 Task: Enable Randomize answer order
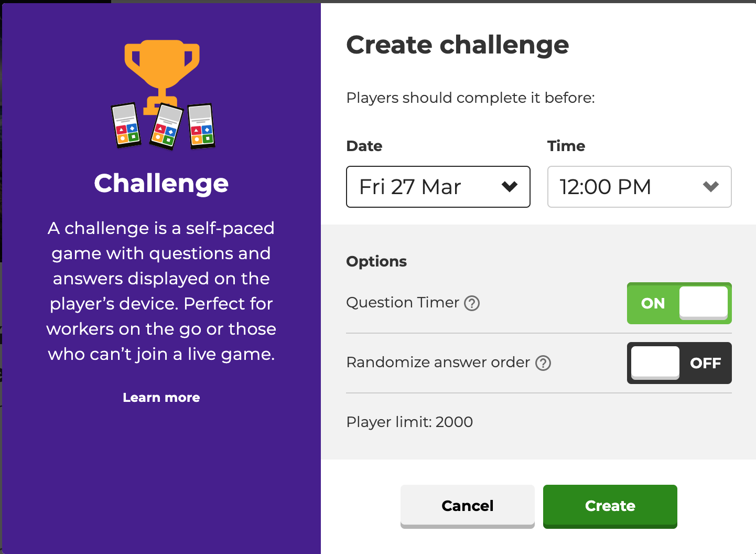(x=679, y=363)
